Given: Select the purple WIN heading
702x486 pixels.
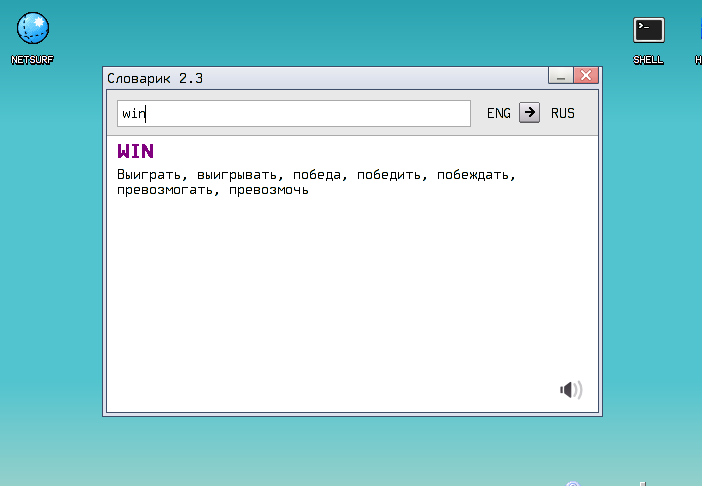Looking at the screenshot, I should point(136,151).
